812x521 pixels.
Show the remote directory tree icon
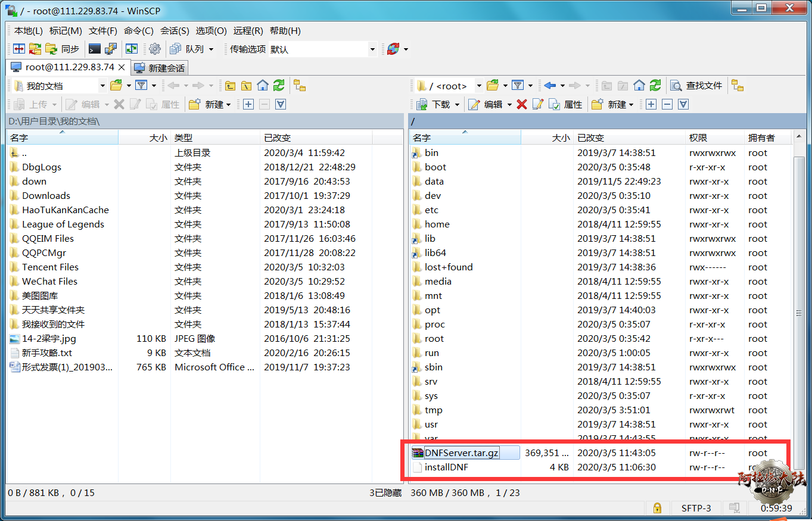pos(738,86)
